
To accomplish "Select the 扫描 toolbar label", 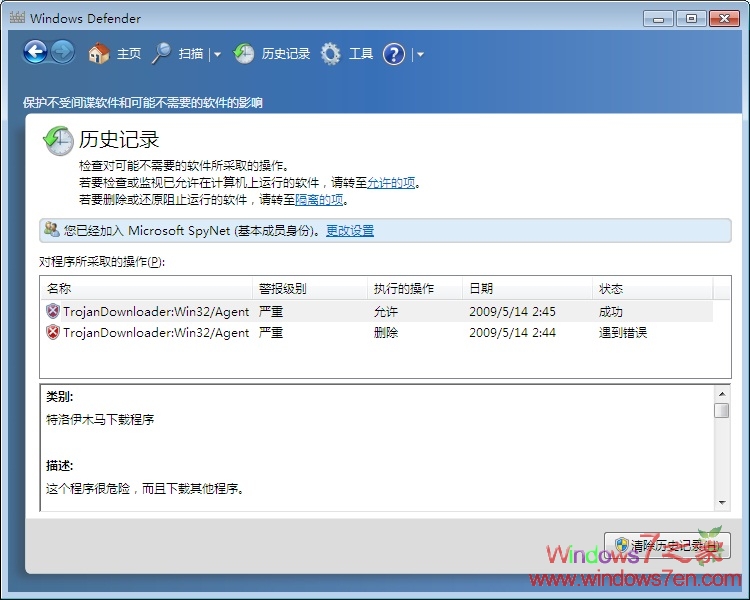I will (x=191, y=54).
